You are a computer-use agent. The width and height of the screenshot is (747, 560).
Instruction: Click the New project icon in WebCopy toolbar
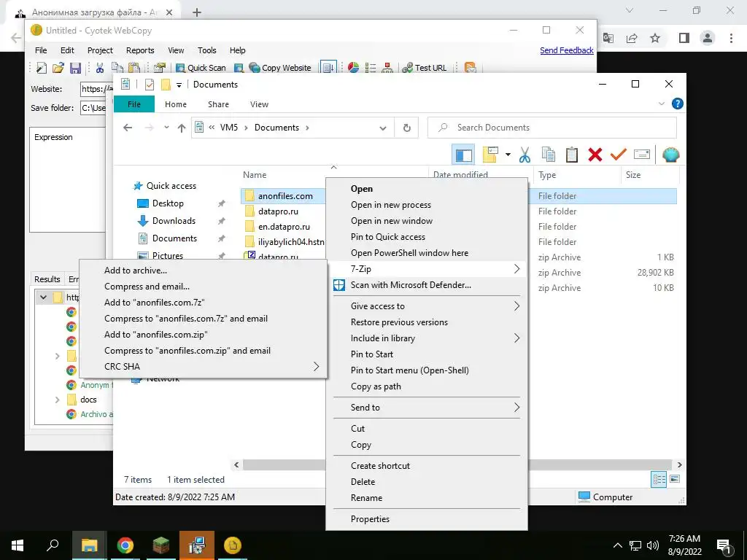pos(42,68)
